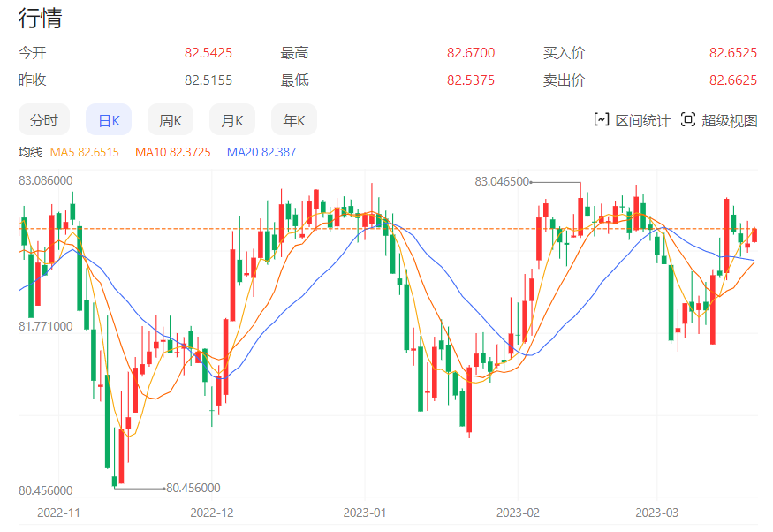This screenshot has width=773, height=532.
Task: Toggle the MA5 moving average label
Action: point(84,152)
